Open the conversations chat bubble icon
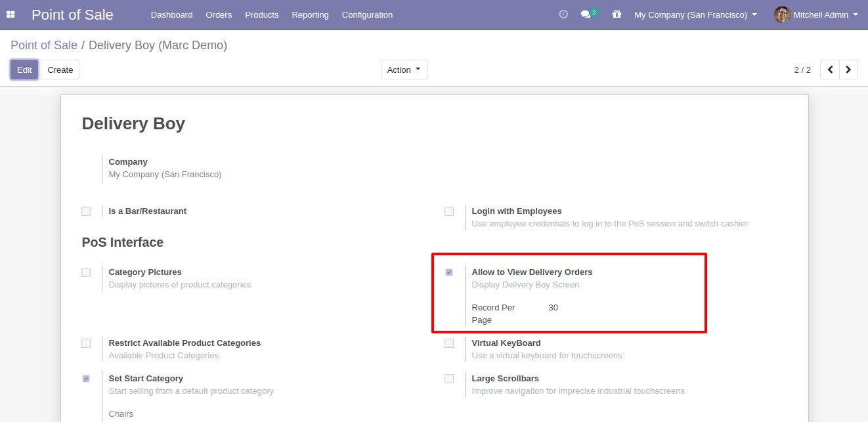Viewport: 868px width, 422px height. [x=586, y=14]
